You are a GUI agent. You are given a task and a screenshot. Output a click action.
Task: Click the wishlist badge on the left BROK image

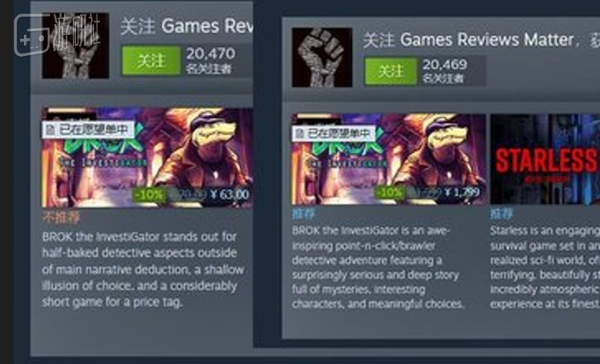88,130
